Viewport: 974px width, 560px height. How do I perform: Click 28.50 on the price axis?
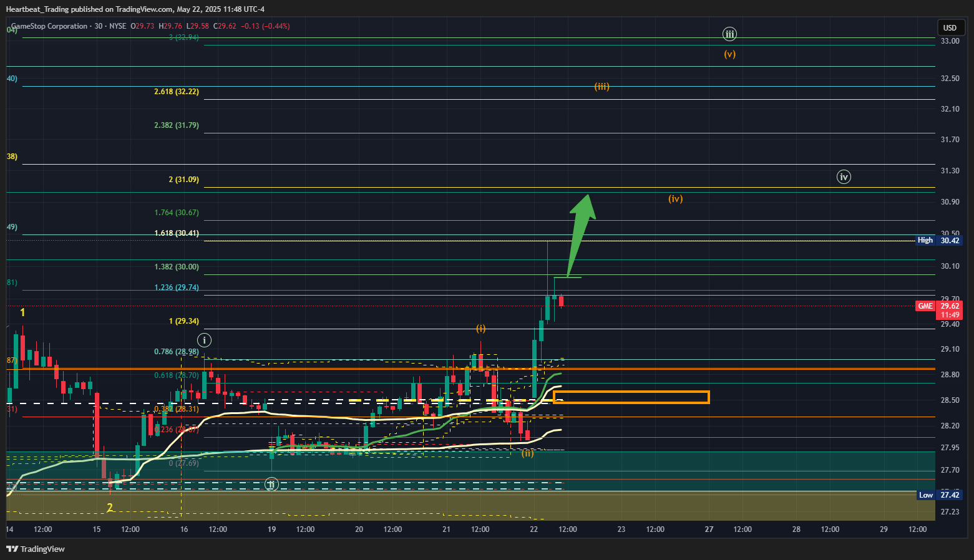point(950,400)
